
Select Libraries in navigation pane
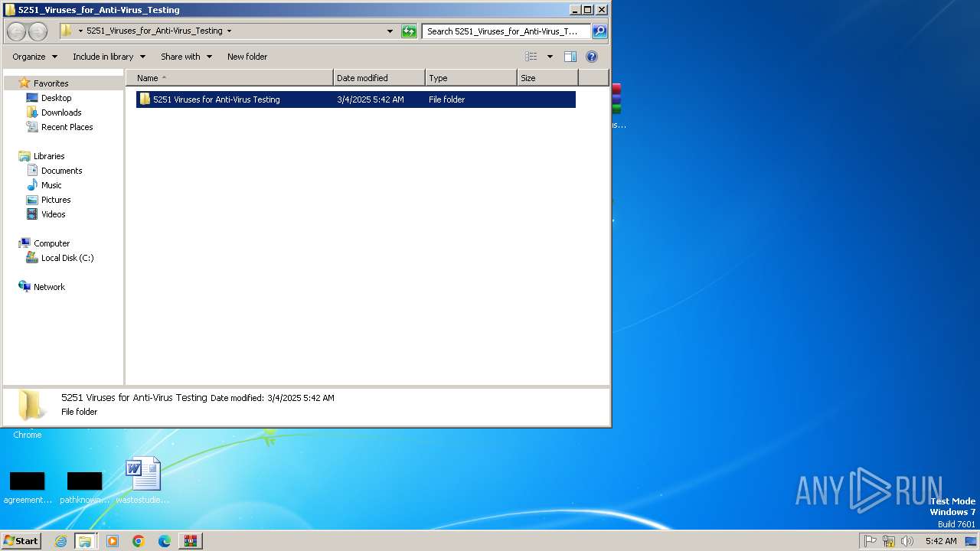pyautogui.click(x=49, y=156)
